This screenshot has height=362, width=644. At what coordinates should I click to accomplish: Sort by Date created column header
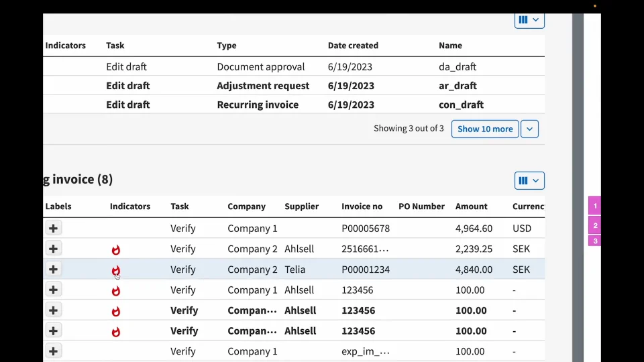click(353, 46)
